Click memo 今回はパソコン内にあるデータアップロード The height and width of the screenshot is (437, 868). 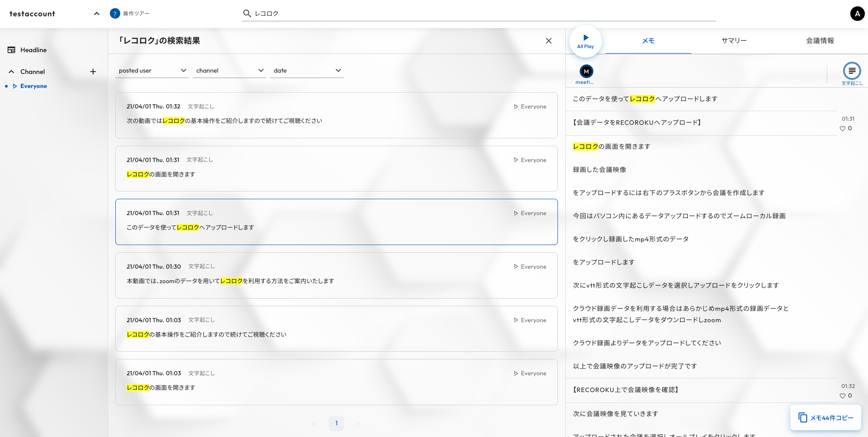[679, 216]
